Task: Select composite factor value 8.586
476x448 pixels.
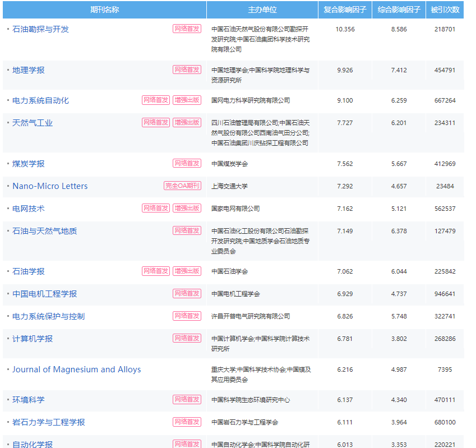Action: (399, 29)
